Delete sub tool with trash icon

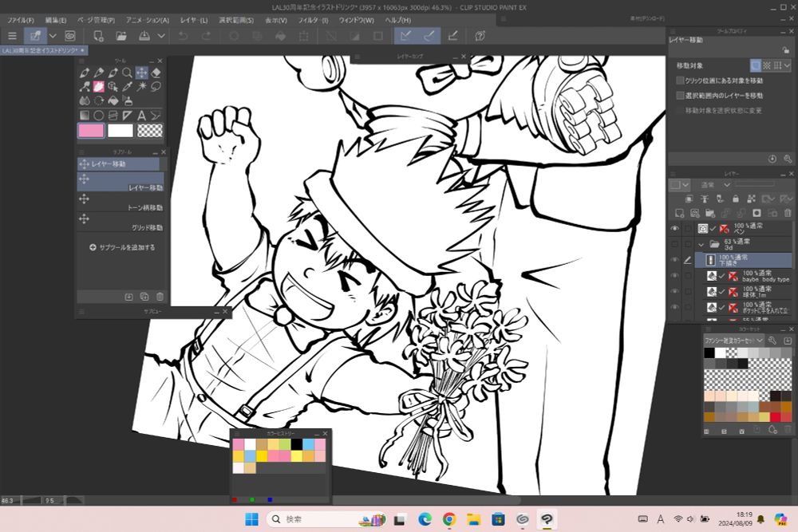pos(160,297)
